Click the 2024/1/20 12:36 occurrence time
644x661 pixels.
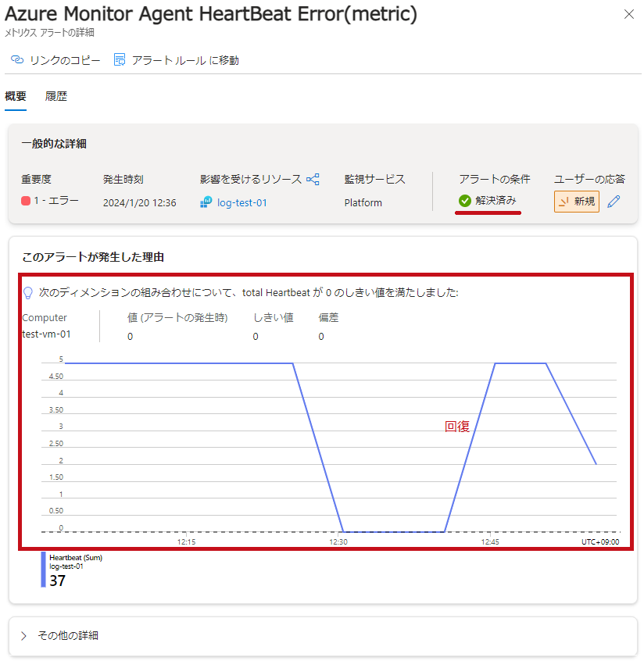point(140,203)
